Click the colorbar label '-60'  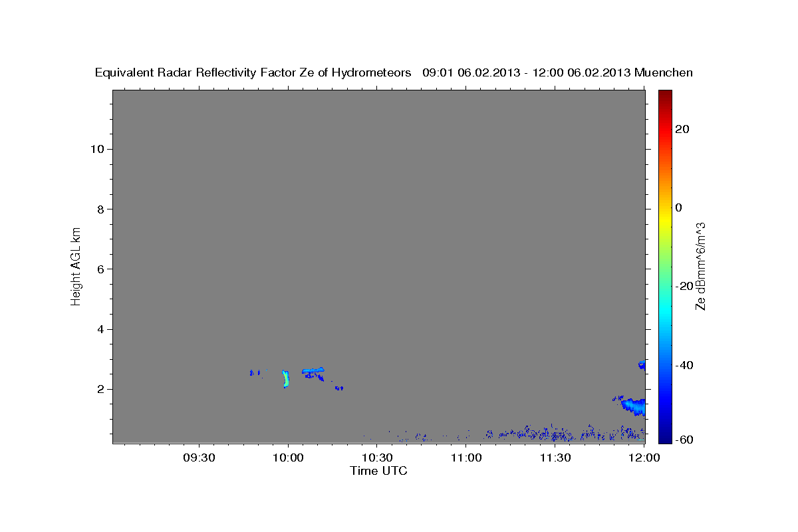pyautogui.click(x=685, y=440)
